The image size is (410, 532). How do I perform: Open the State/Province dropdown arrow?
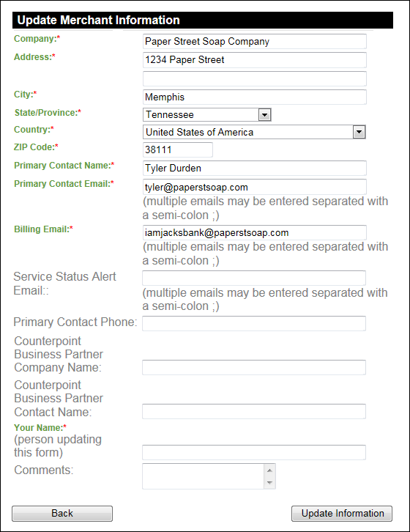pyautogui.click(x=264, y=115)
